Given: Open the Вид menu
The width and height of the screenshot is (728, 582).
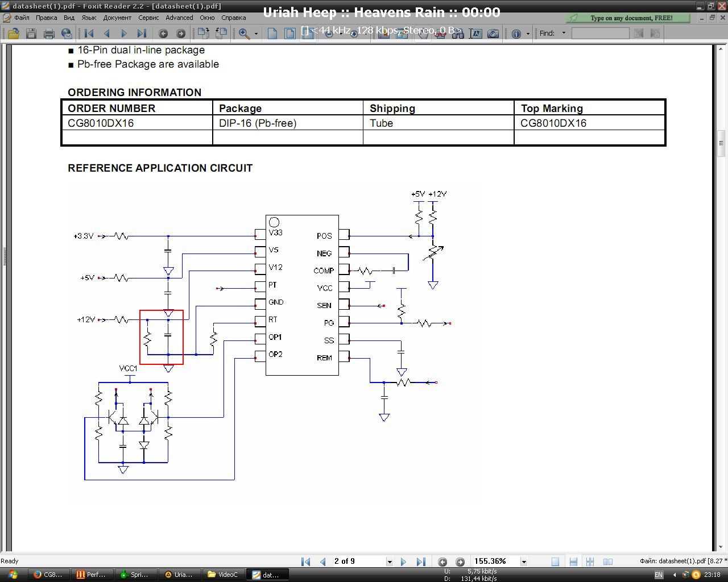Looking at the screenshot, I should [x=69, y=18].
